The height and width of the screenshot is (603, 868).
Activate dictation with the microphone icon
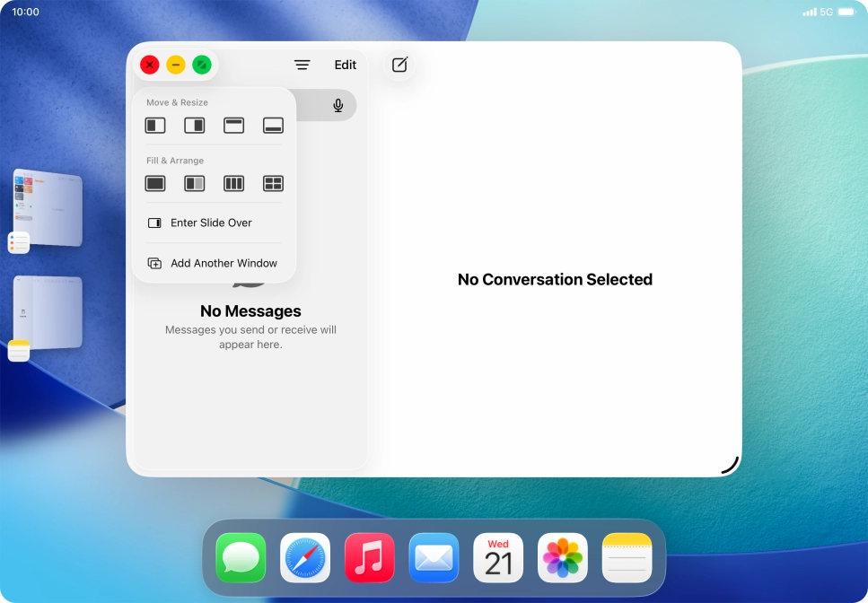coord(338,105)
